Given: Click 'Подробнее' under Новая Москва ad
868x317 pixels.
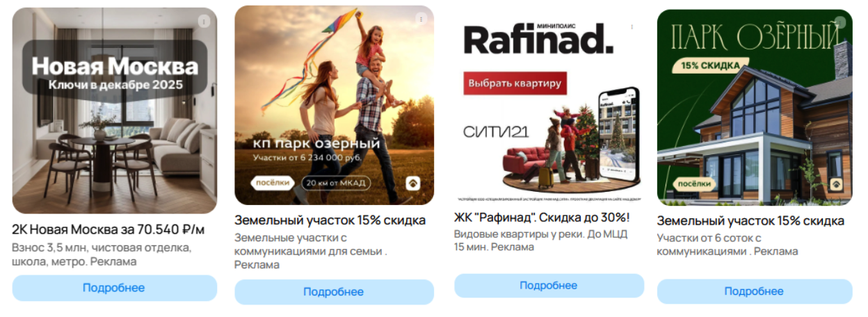Looking at the screenshot, I should [115, 288].
